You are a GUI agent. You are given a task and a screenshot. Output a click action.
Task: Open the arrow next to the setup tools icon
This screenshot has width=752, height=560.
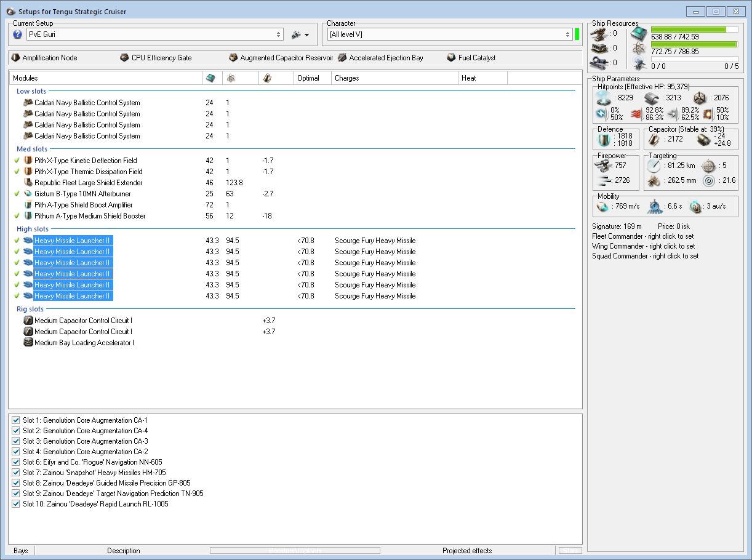point(306,35)
